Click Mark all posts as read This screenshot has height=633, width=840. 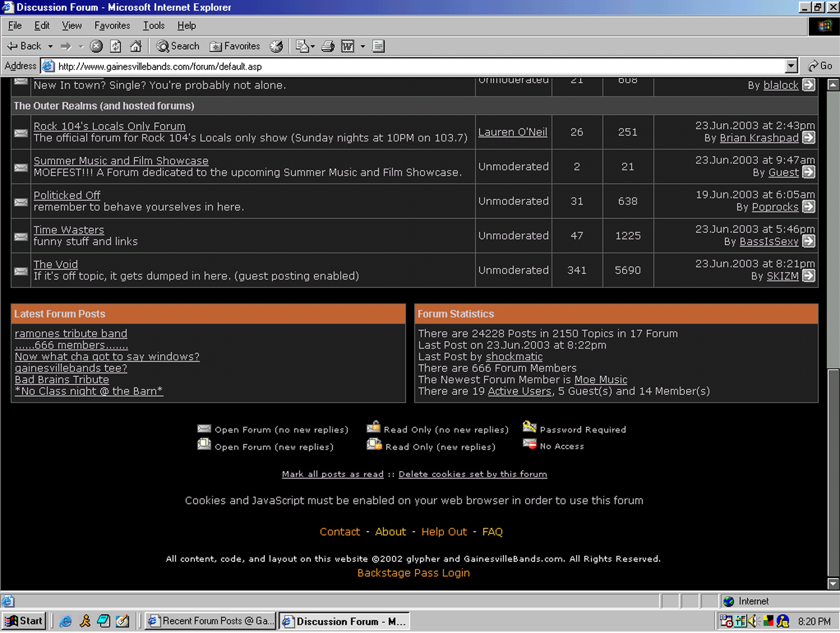[333, 474]
